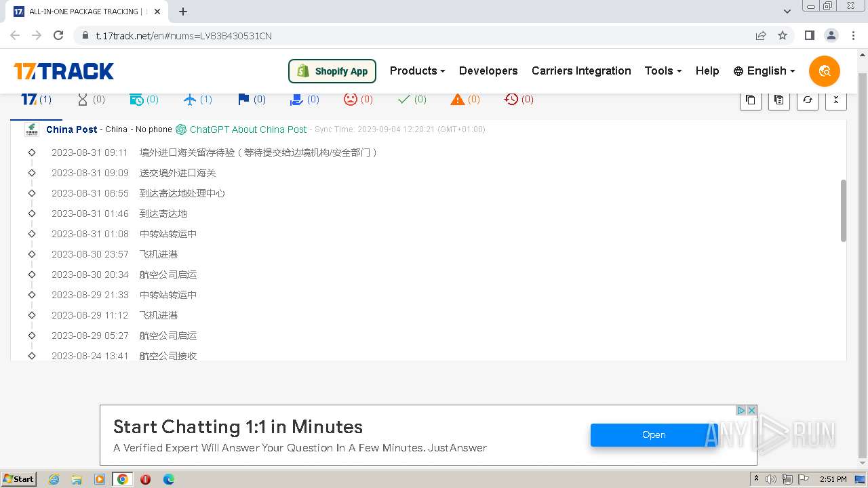Select the Alert warning triangle tab
The image size is (868, 488).
[x=465, y=100]
